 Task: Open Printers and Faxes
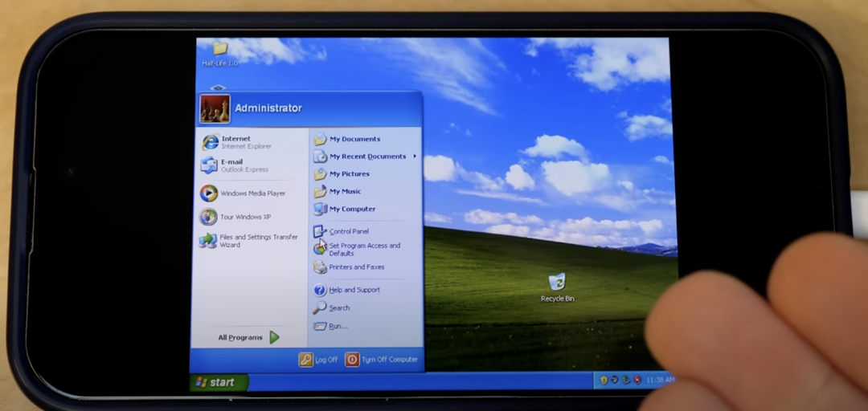coord(349,267)
